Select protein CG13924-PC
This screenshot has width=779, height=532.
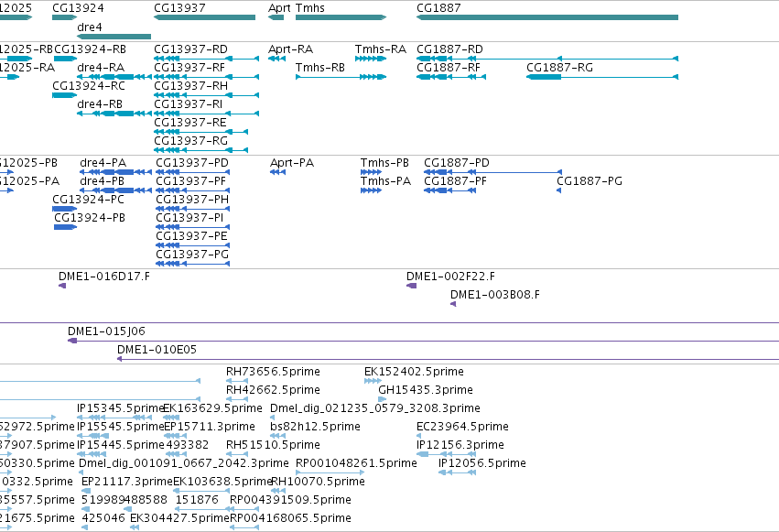tap(88, 200)
